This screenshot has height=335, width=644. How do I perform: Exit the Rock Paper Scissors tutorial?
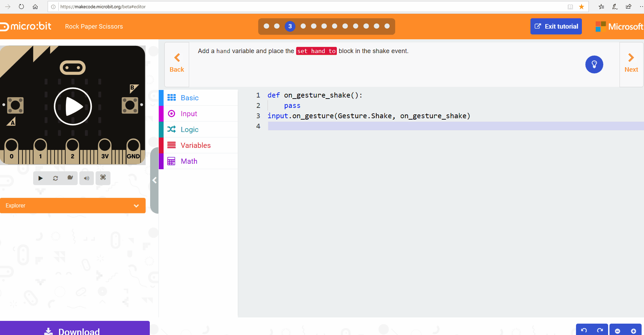(x=556, y=26)
